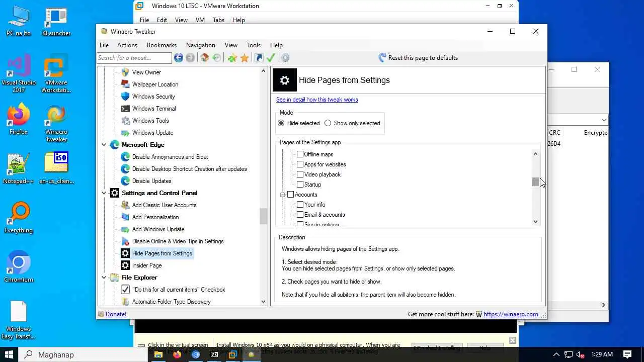
Task: Click Reset this page to defaults
Action: tap(418, 58)
